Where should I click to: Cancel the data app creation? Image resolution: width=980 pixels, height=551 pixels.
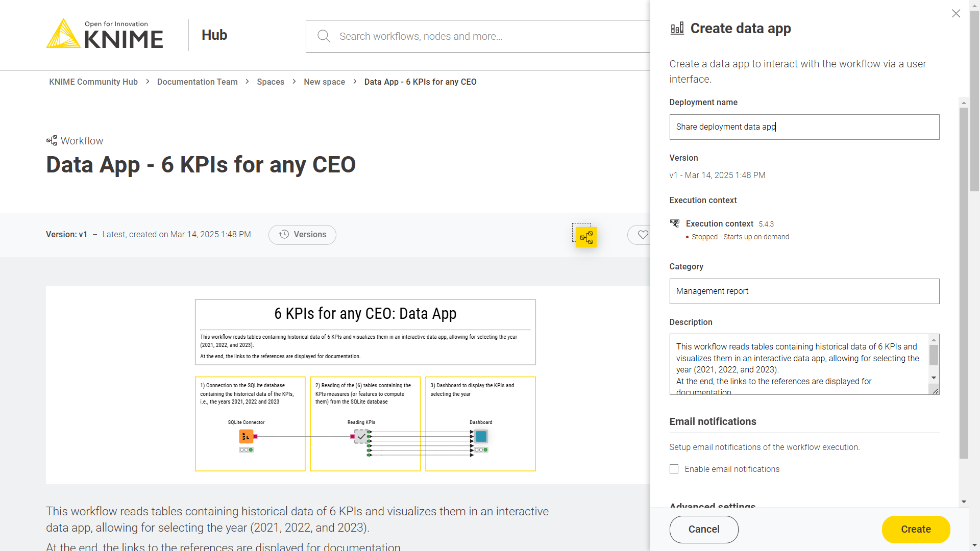tap(703, 529)
